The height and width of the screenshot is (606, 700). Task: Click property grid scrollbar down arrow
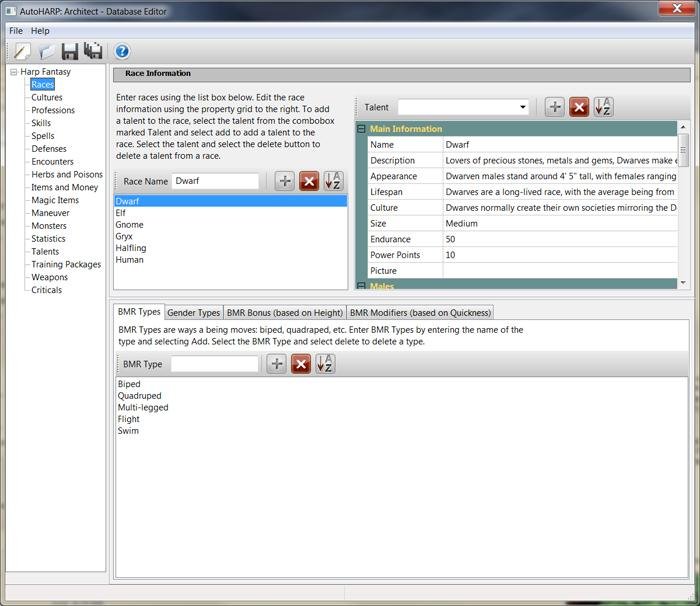pyautogui.click(x=683, y=283)
